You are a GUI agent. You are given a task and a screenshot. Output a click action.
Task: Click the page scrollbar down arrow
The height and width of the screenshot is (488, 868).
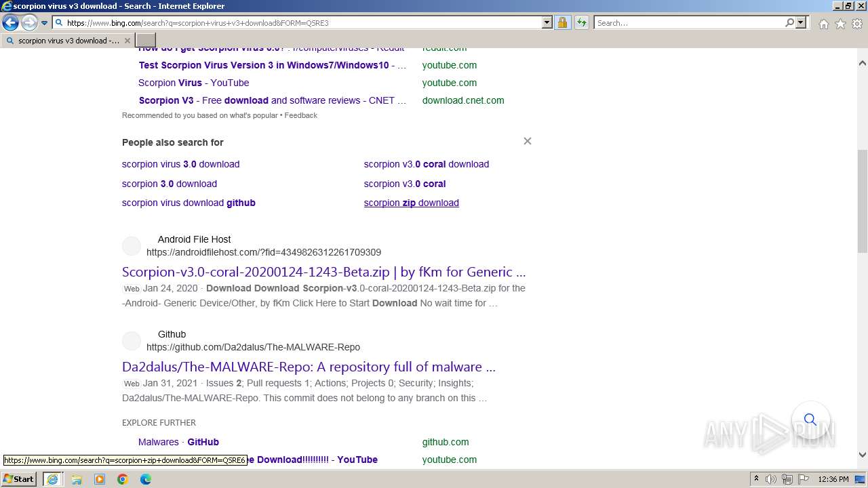(862, 455)
